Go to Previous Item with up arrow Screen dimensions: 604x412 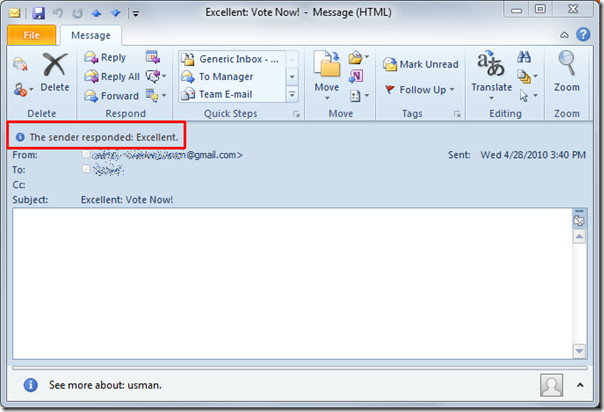(96, 13)
